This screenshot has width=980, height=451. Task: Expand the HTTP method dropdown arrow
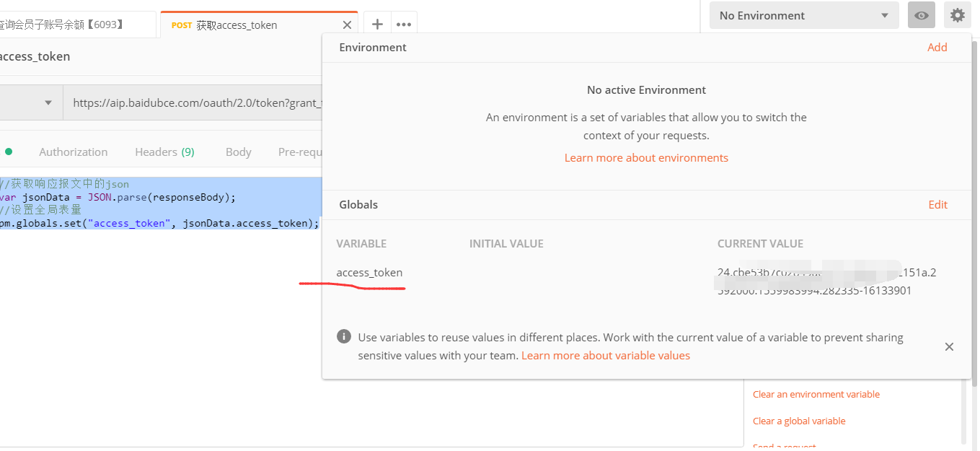pyautogui.click(x=48, y=102)
